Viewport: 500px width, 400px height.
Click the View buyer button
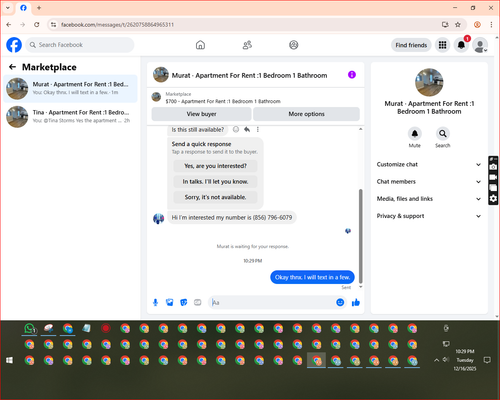pos(201,114)
